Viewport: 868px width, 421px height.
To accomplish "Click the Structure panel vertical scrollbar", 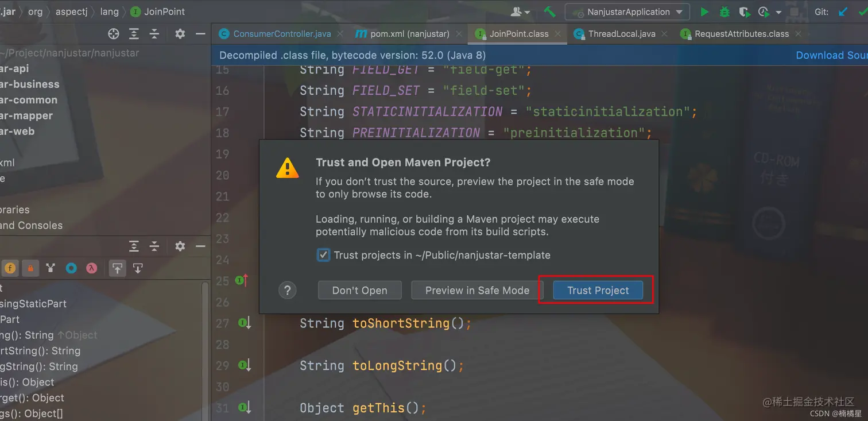I will (x=205, y=350).
